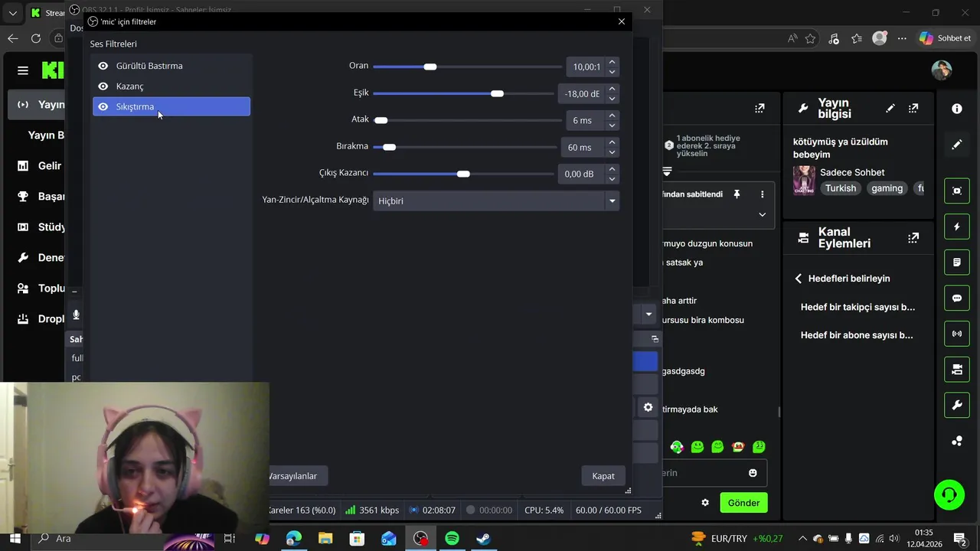Screen dimensions: 980x551
Task: Open the Kick profile avatar menu
Action: [x=942, y=70]
